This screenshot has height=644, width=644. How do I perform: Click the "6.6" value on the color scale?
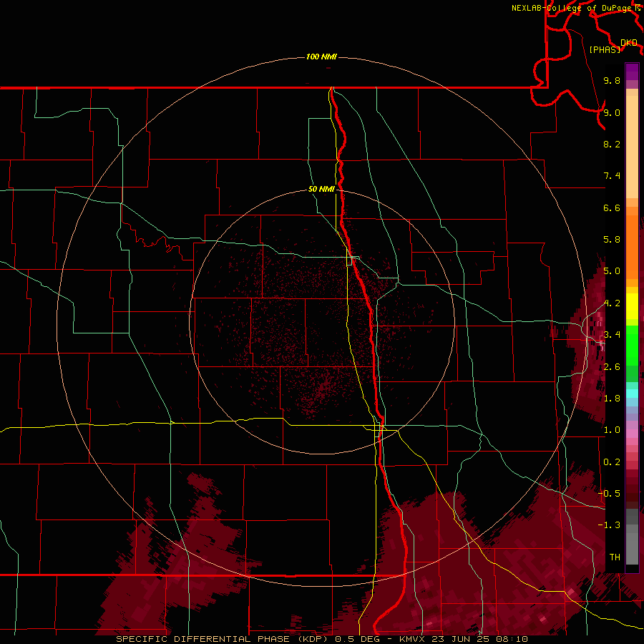point(612,208)
